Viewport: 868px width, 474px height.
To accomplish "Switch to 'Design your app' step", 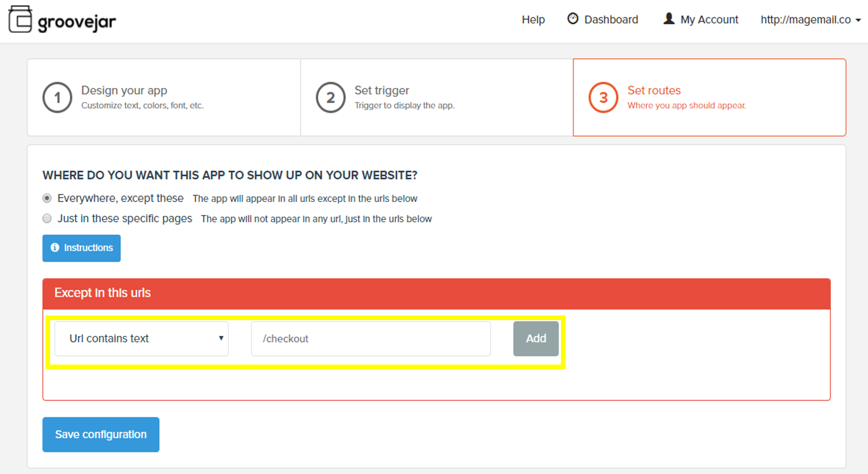I will 164,97.
